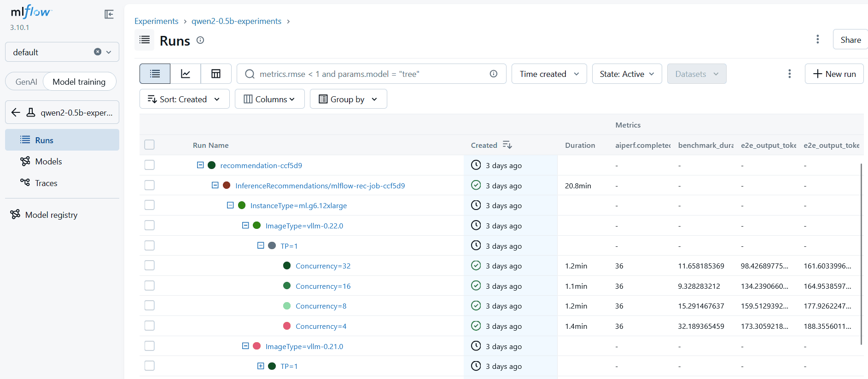Click the search filter help info icon
The height and width of the screenshot is (379, 868).
[494, 74]
